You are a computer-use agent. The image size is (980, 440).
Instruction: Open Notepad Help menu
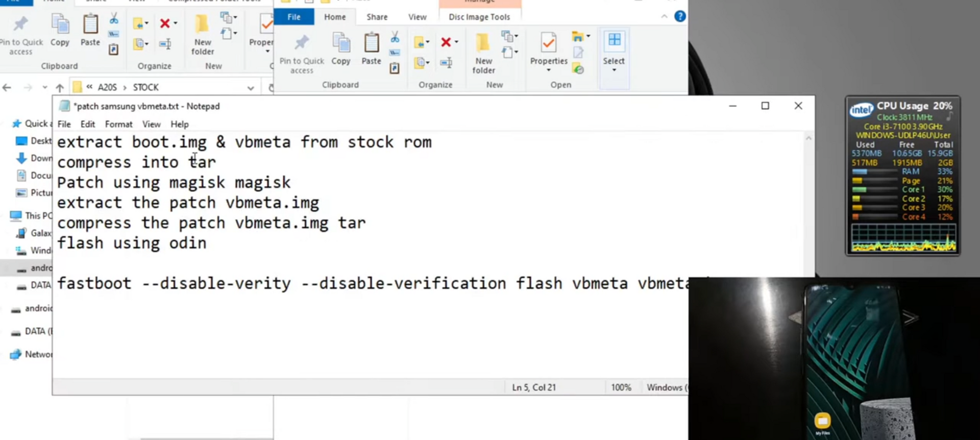pos(179,124)
